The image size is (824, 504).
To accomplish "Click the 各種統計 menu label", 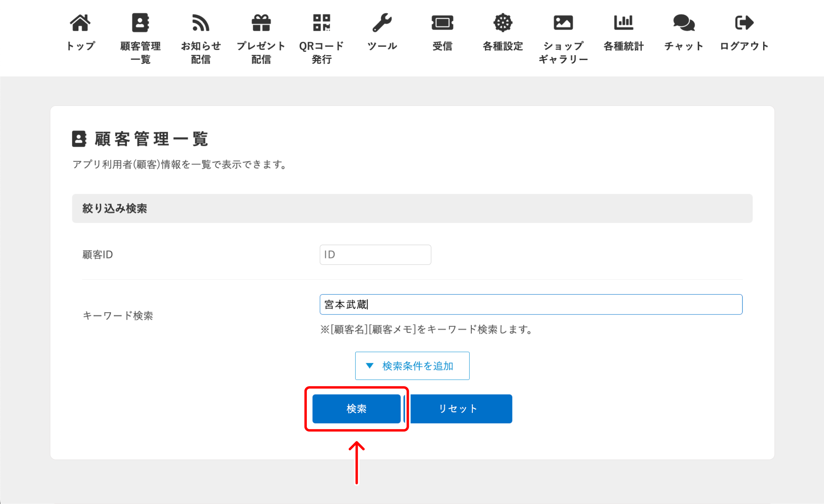I will click(623, 46).
